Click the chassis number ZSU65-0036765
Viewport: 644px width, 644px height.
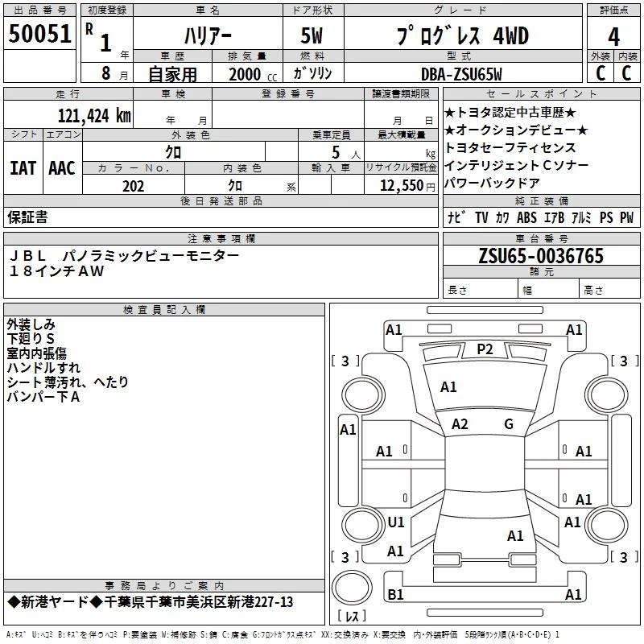[541, 255]
